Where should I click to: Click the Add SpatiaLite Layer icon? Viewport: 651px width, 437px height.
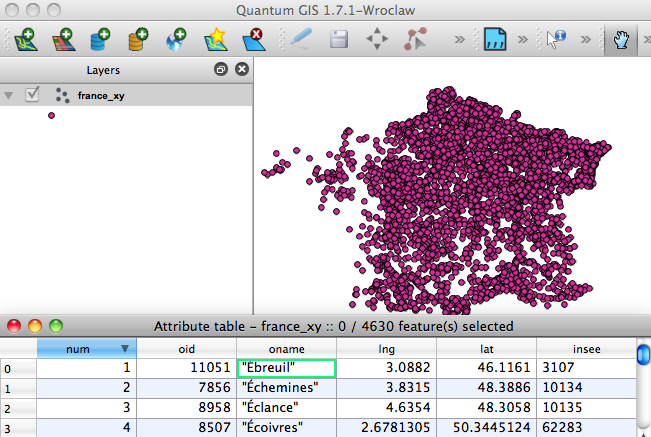click(138, 39)
